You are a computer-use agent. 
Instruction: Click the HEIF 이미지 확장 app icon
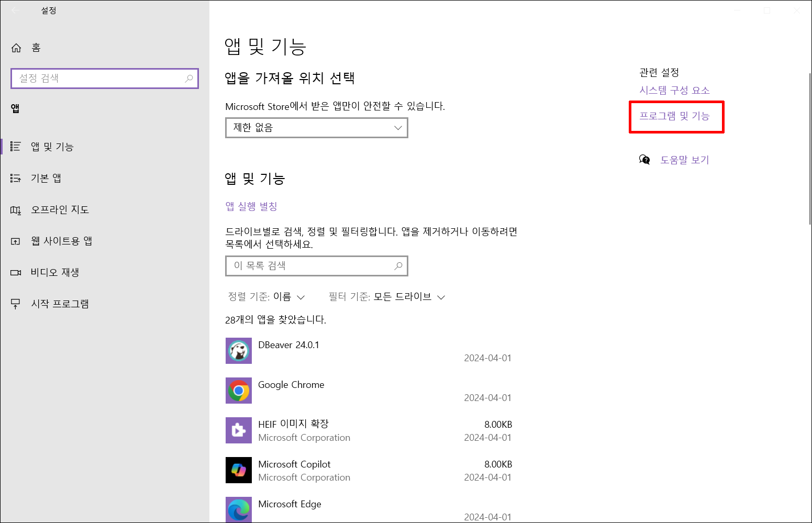(x=239, y=430)
